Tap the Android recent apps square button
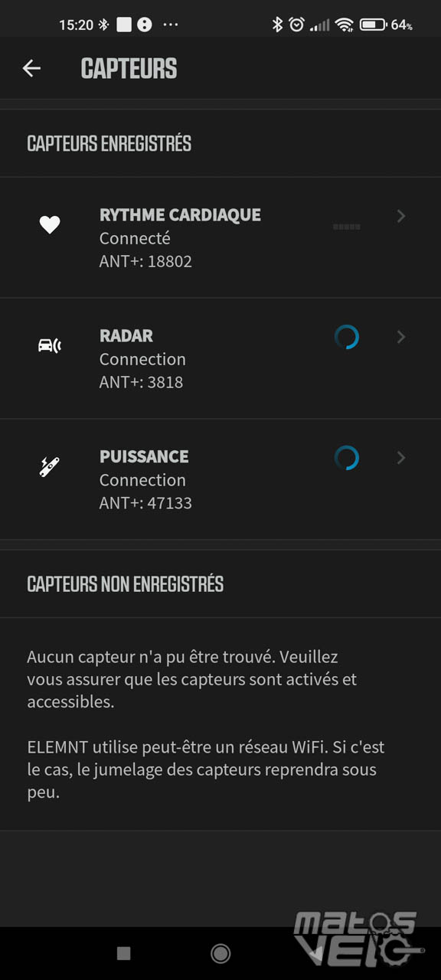Image resolution: width=441 pixels, height=980 pixels. tap(123, 952)
